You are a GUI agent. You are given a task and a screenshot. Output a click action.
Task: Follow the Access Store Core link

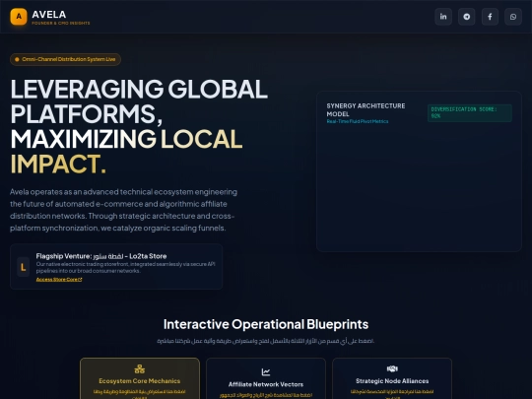[59, 280]
